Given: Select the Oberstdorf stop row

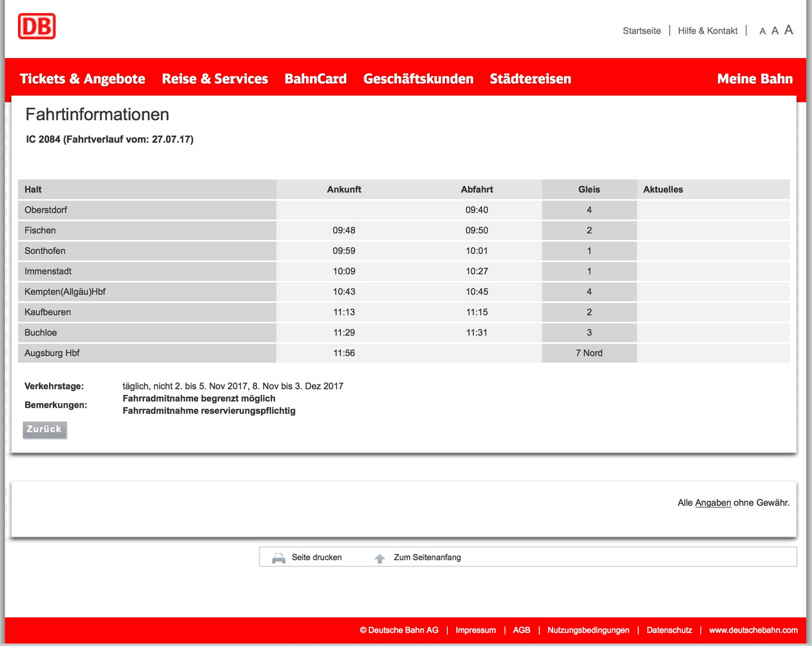Looking at the screenshot, I should [404, 210].
